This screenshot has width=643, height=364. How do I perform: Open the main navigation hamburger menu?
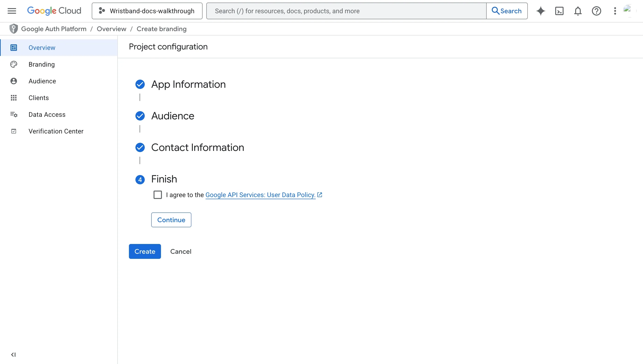12,11
